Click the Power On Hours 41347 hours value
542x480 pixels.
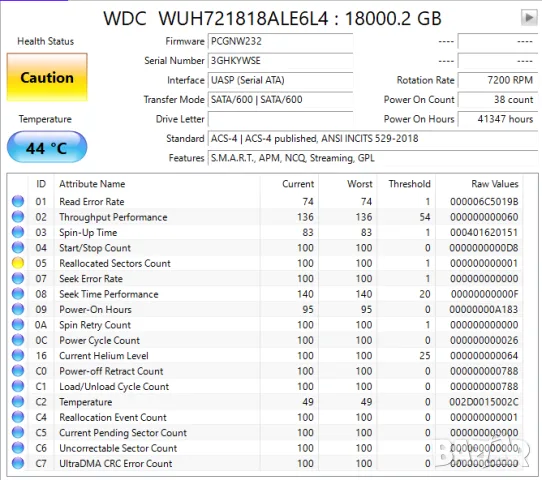click(498, 119)
